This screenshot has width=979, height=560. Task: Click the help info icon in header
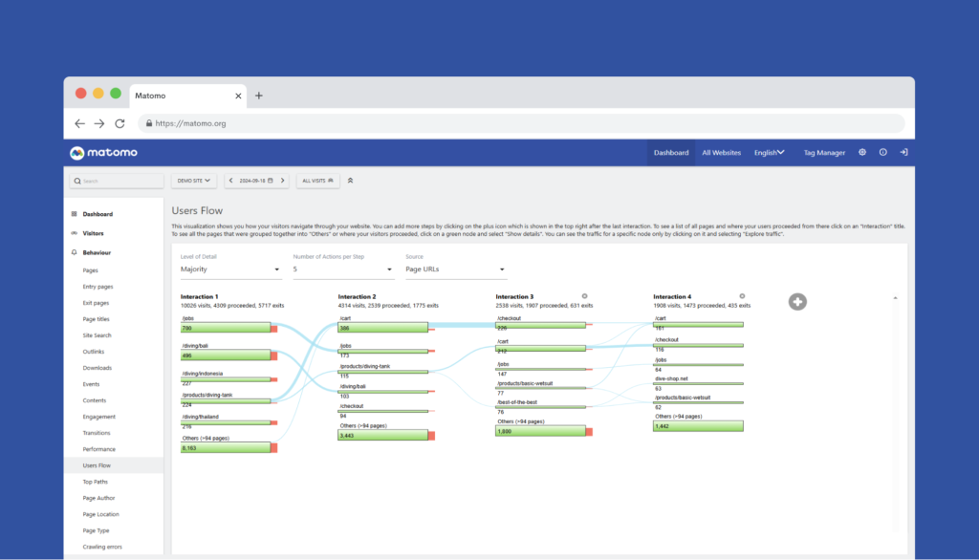pos(883,152)
